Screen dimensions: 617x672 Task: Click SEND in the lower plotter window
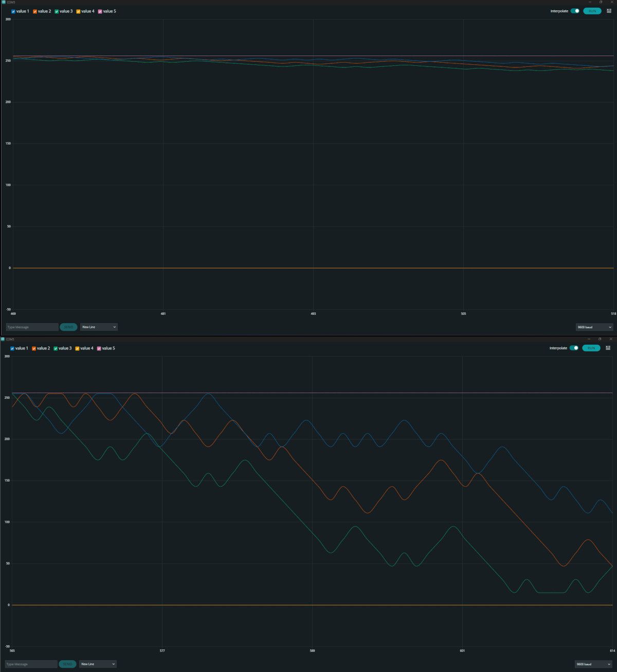pyautogui.click(x=67, y=664)
